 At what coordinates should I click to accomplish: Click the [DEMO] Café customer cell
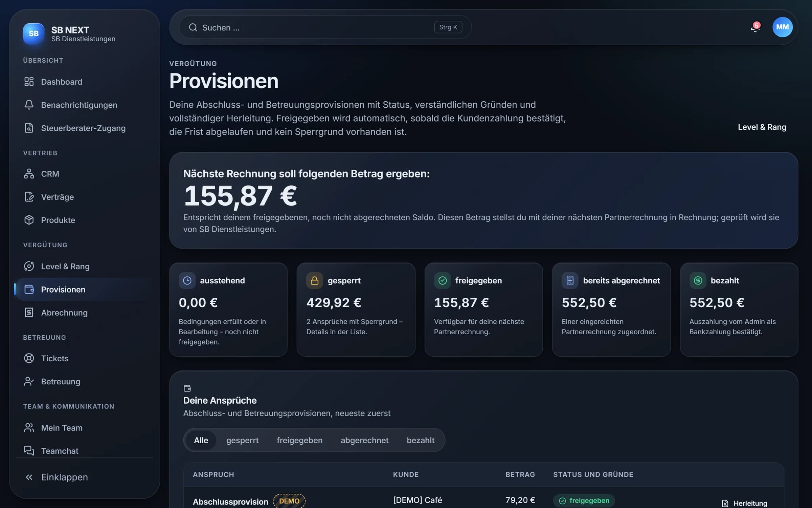pyautogui.click(x=418, y=500)
